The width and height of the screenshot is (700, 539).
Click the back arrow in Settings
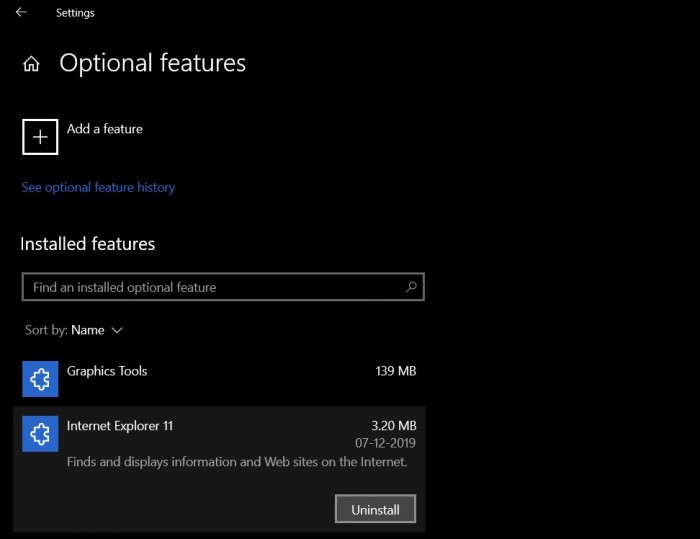point(21,13)
